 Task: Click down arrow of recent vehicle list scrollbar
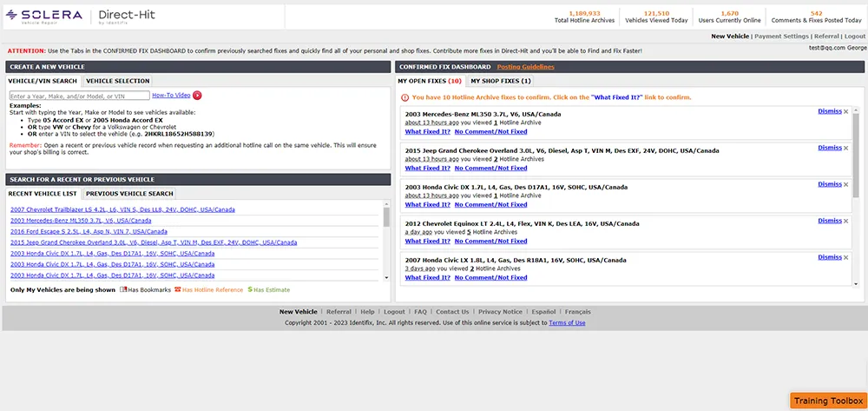386,277
